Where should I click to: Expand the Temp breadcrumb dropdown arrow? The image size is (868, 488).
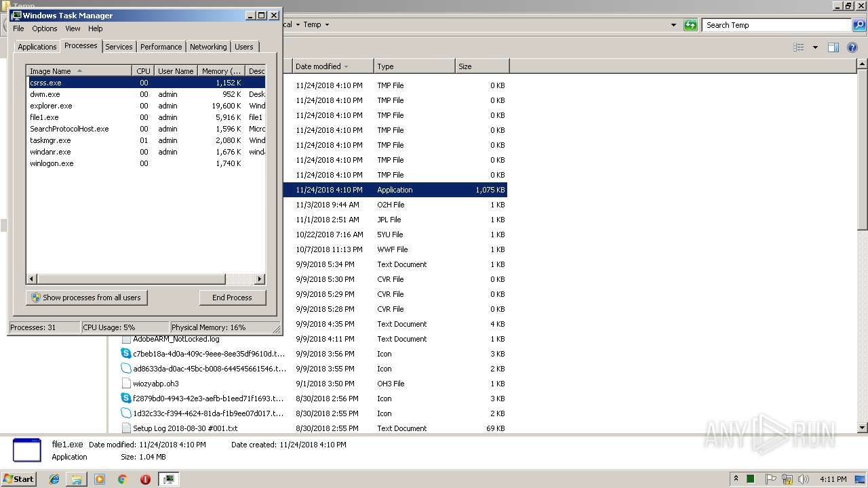pos(327,25)
